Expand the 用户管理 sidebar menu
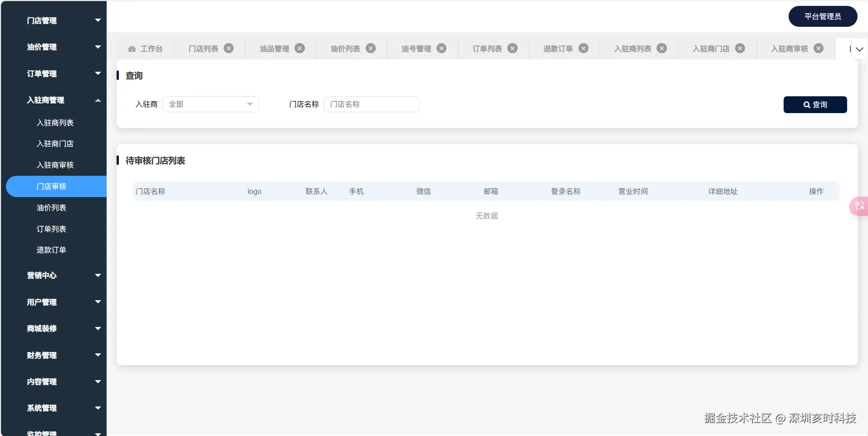Image resolution: width=868 pixels, height=436 pixels. pyautogui.click(x=54, y=302)
